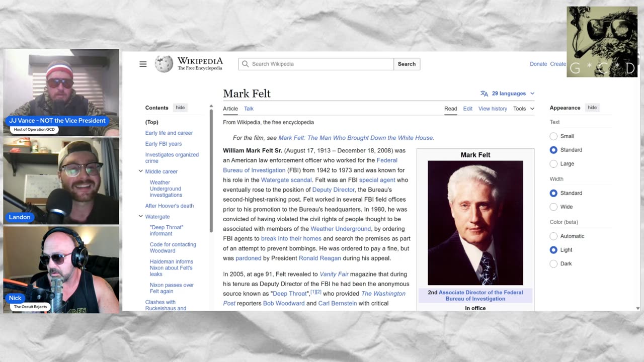Select Dark color mode
644x362 pixels.
553,263
